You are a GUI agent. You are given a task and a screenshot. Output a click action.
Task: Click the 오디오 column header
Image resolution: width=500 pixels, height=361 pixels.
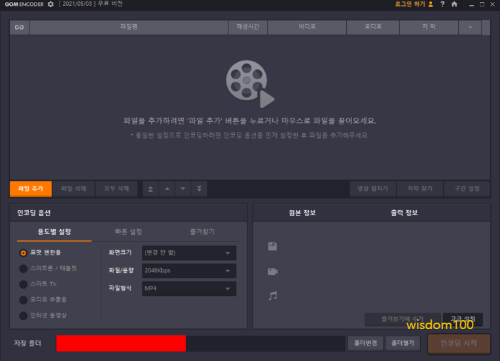click(x=373, y=27)
